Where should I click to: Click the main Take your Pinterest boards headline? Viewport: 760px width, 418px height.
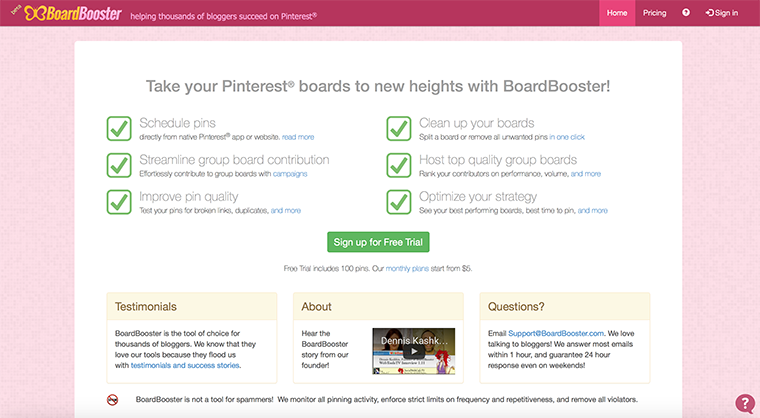tap(378, 86)
